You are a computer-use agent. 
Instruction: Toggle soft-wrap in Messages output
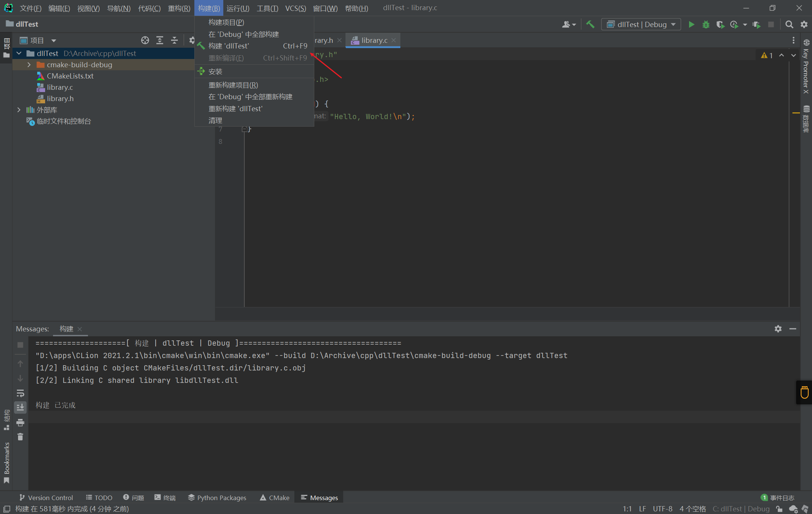pos(20,393)
